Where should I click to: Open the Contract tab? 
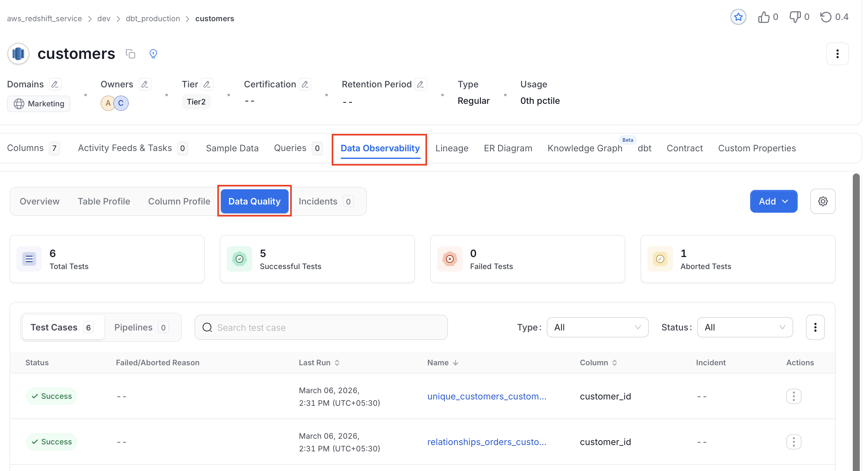tap(684, 148)
